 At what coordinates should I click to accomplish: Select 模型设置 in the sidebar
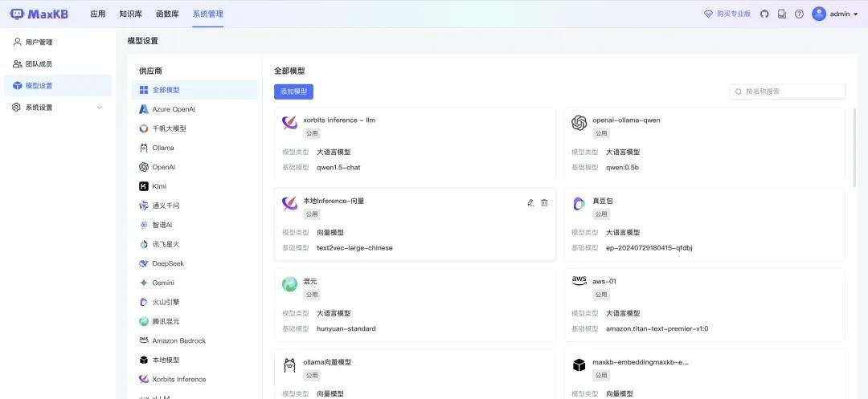point(58,86)
